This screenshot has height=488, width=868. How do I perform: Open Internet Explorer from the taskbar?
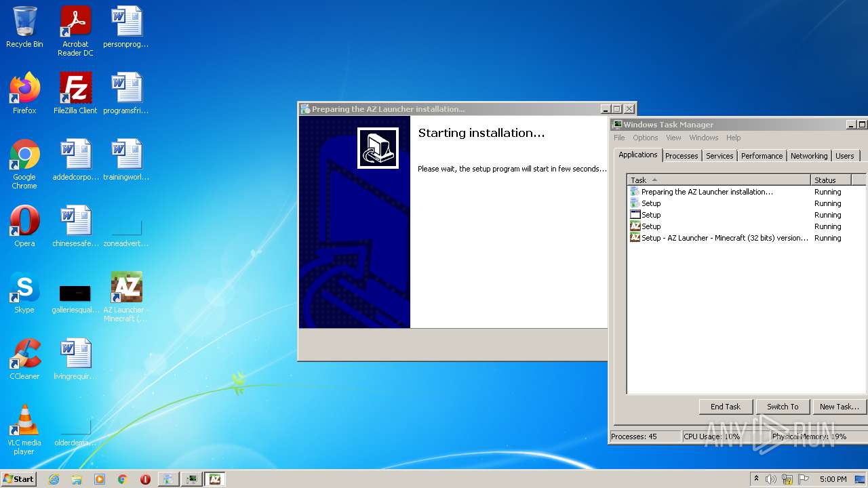54,479
